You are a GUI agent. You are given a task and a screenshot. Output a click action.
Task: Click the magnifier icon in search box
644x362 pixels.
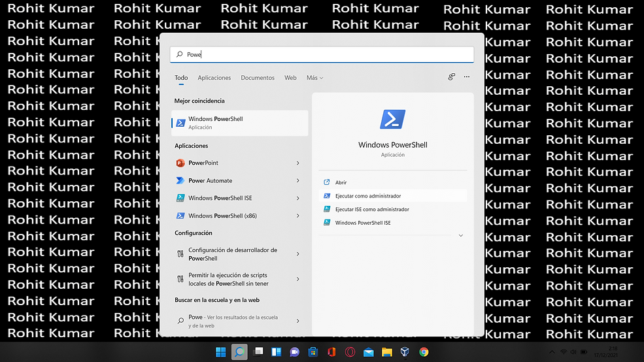180,54
